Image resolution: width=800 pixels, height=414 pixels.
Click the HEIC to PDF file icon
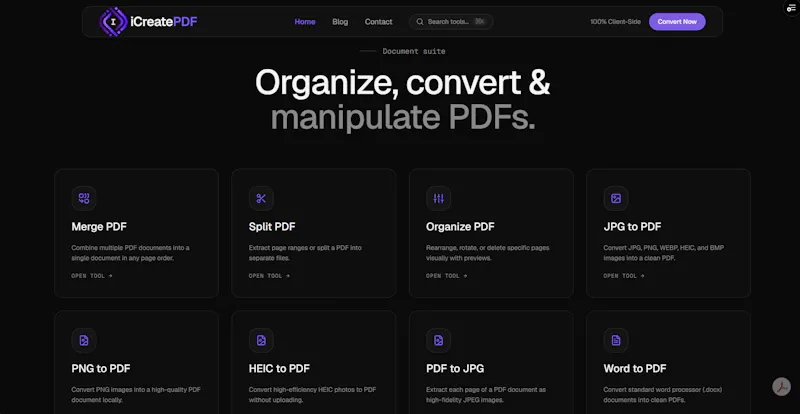point(261,340)
